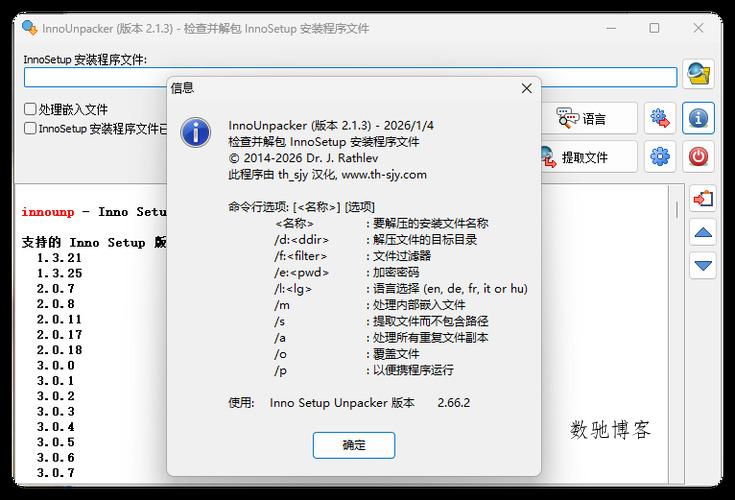Open the browse file icon next to the path field
Screen dimensions: 735x500
(698, 74)
